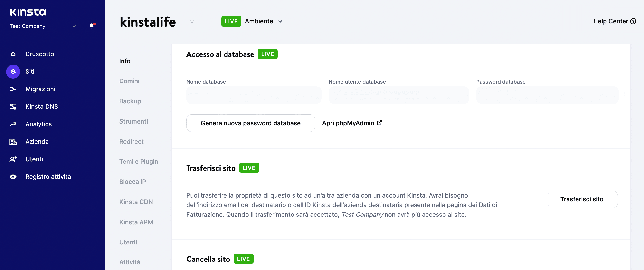The width and height of the screenshot is (644, 270).
Task: Click Genera nuova password database
Action: click(x=250, y=123)
